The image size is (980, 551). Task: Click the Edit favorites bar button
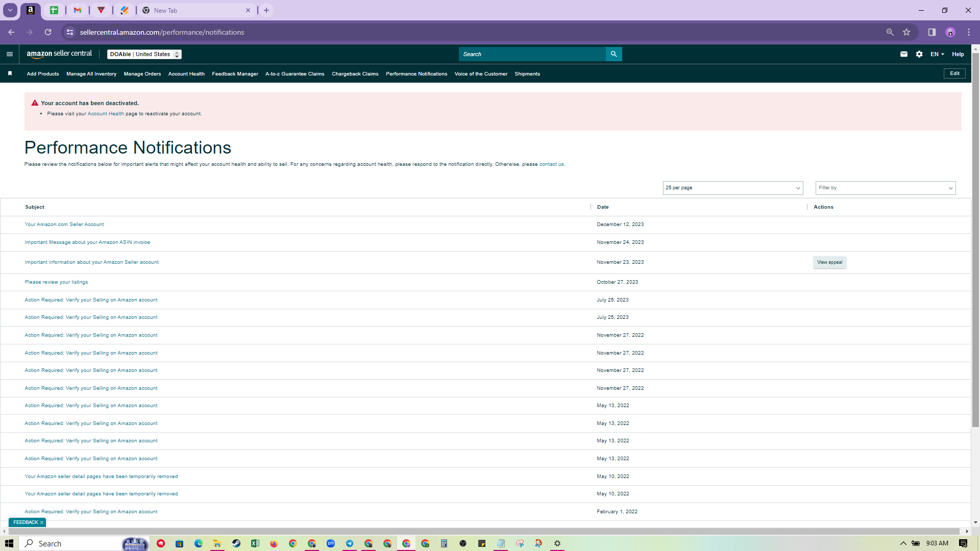(954, 73)
